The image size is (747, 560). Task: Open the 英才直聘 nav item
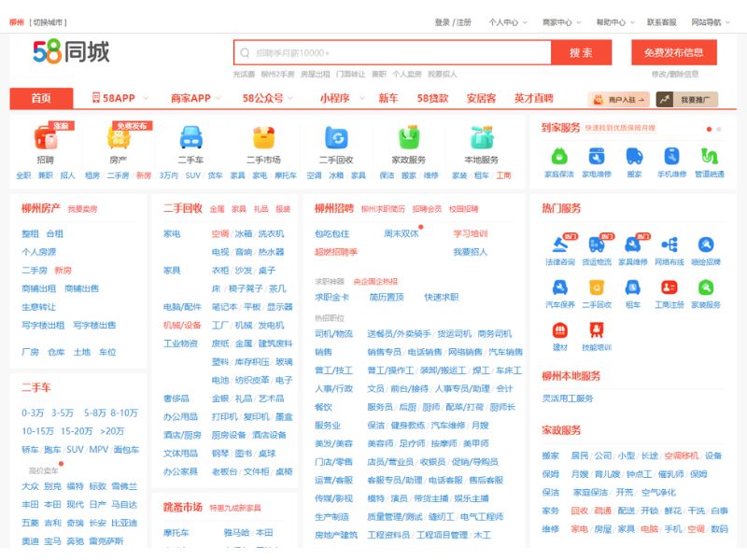533,98
